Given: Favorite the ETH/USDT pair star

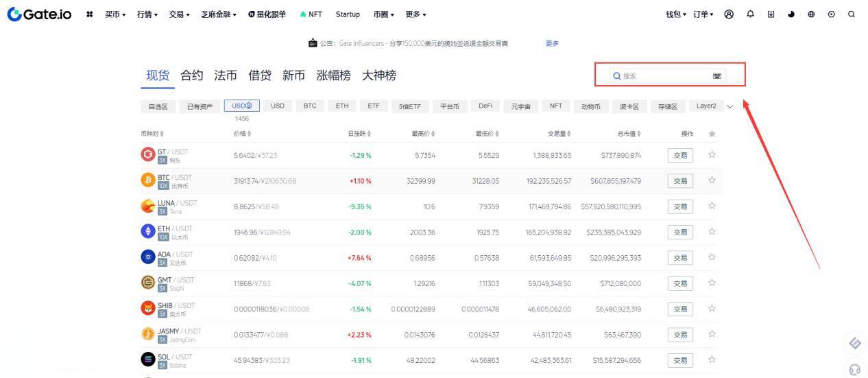Looking at the screenshot, I should point(712,232).
